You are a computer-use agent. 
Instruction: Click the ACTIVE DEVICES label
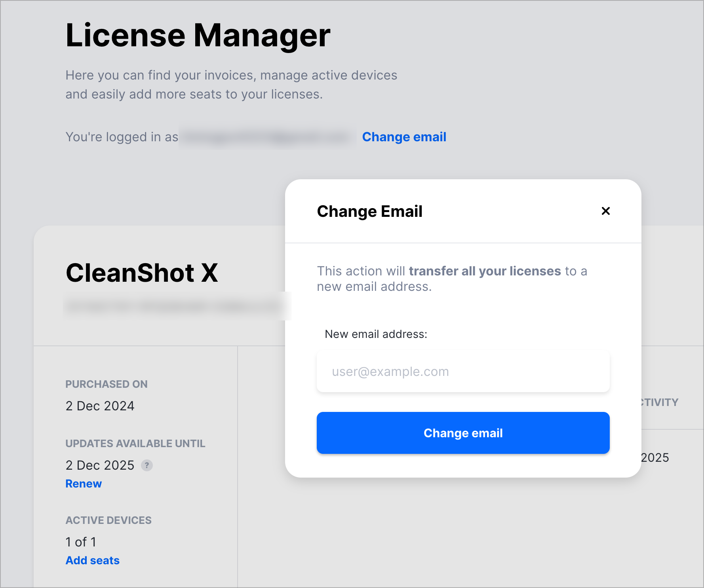click(108, 520)
